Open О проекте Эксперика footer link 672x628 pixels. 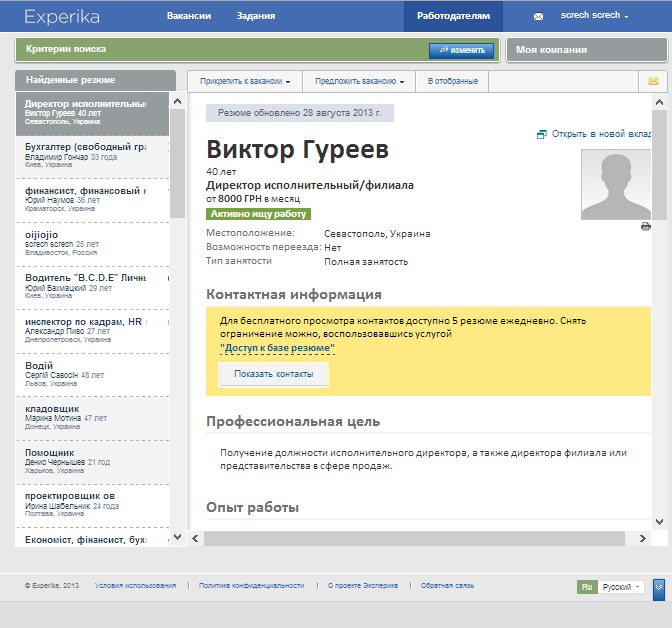[x=363, y=585]
